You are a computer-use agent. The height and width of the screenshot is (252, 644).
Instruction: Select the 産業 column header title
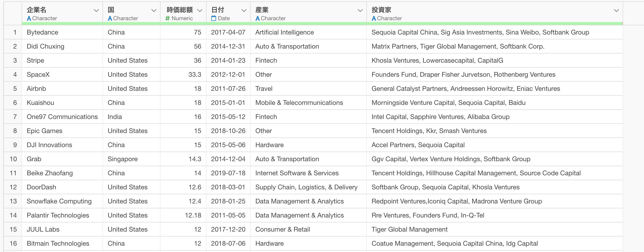tap(262, 10)
